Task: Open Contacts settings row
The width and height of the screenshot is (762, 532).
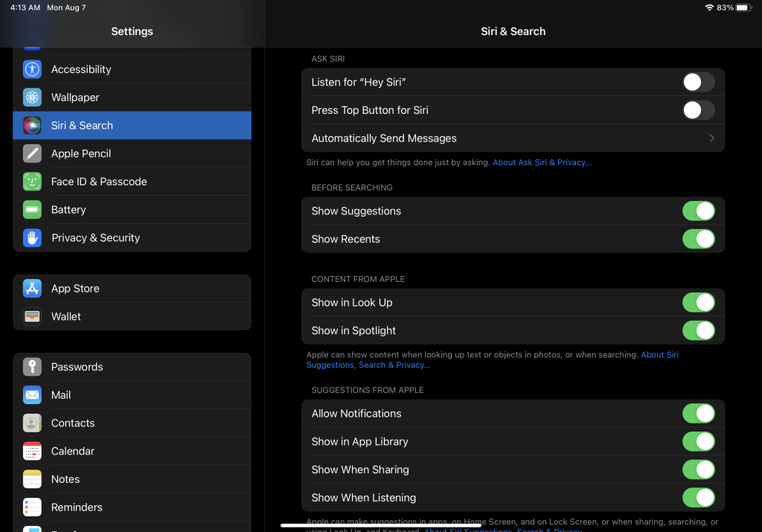Action: tap(132, 423)
